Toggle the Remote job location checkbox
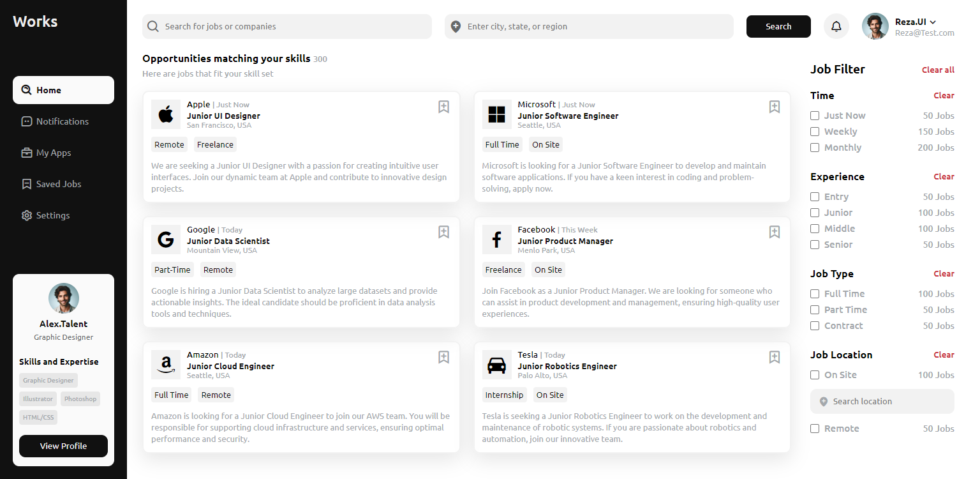Screen dimensions: 980x479 [815, 429]
